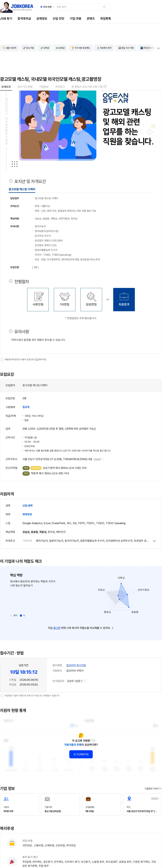Viewport: 162px width, 868px height.
Task: Select the 상세요강 tab
Action: [x=6, y=87]
